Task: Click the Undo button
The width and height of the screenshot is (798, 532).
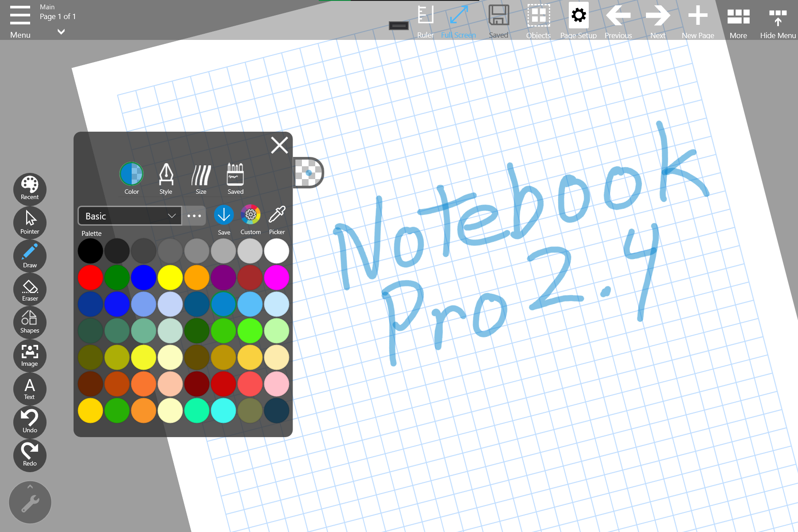Action: click(x=30, y=422)
